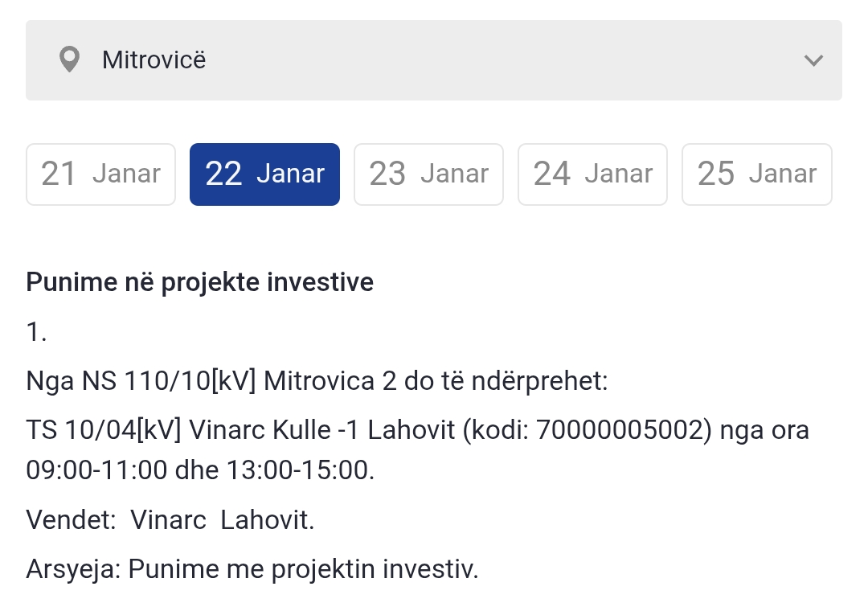868x607 pixels.
Task: Expand the region list via chevron arrow
Action: pyautogui.click(x=813, y=60)
